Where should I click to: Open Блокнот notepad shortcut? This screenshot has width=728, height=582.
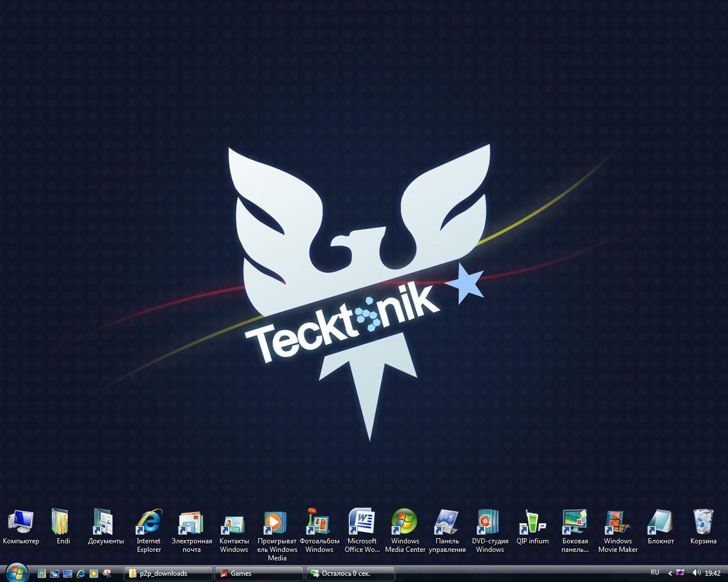pyautogui.click(x=660, y=522)
